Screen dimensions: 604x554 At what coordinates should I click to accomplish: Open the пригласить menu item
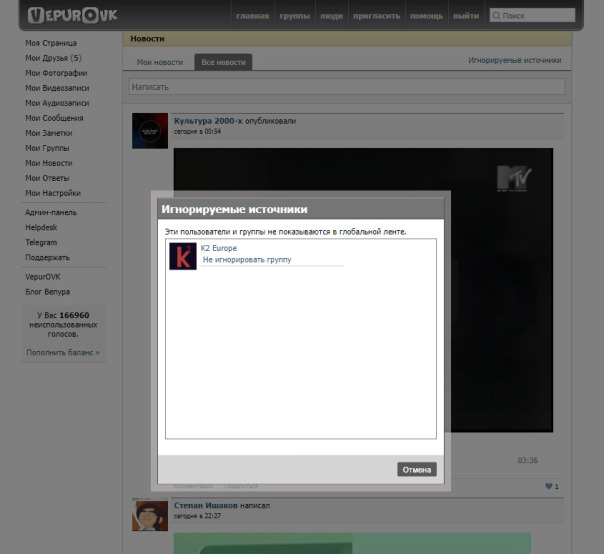coord(376,16)
